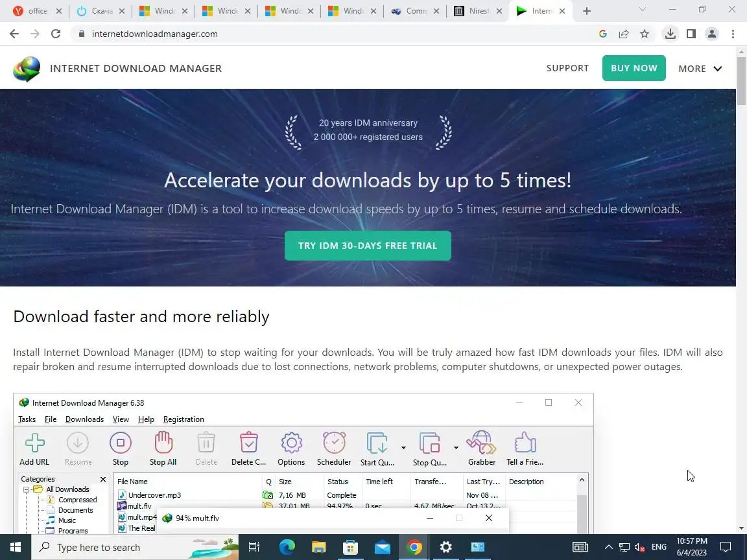Open Settings gear on taskbar
Viewport: 747px width, 560px height.
pos(446,547)
